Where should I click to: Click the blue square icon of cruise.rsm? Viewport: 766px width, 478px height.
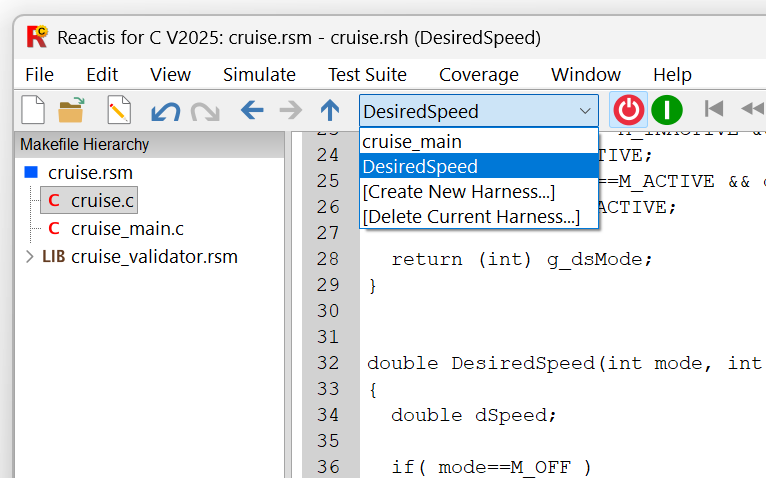tap(31, 172)
